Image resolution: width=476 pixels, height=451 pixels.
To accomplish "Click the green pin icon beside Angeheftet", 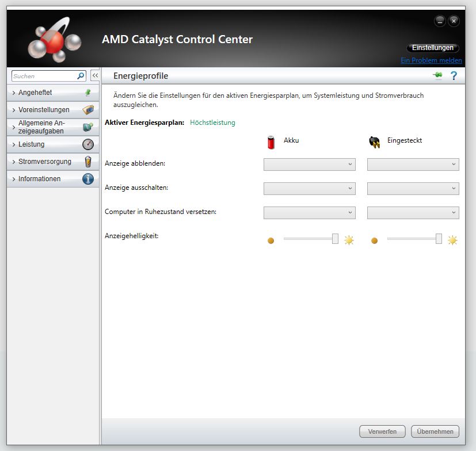I will point(88,93).
